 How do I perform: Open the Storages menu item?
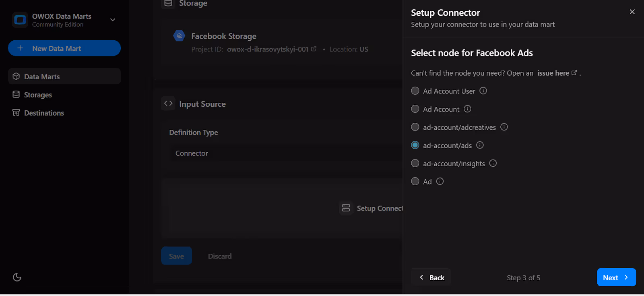click(38, 95)
